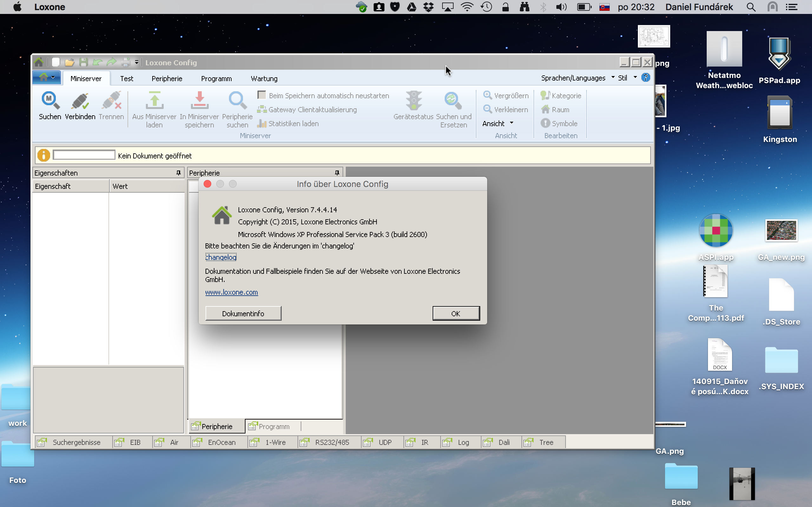The image size is (812, 507).
Task: Open the www.loxone.com link
Action: (x=232, y=292)
